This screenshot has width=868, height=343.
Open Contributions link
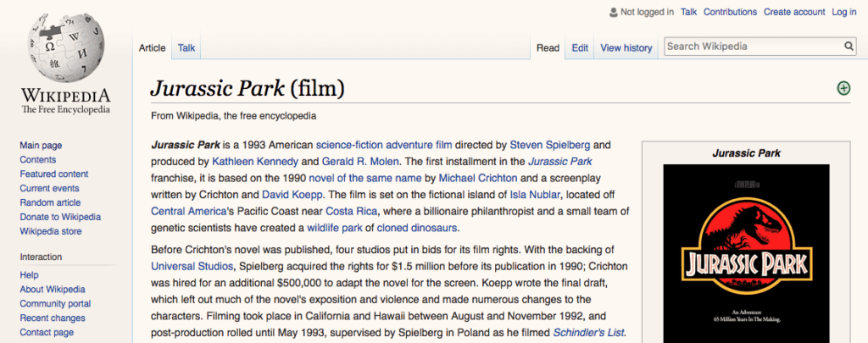(x=730, y=12)
